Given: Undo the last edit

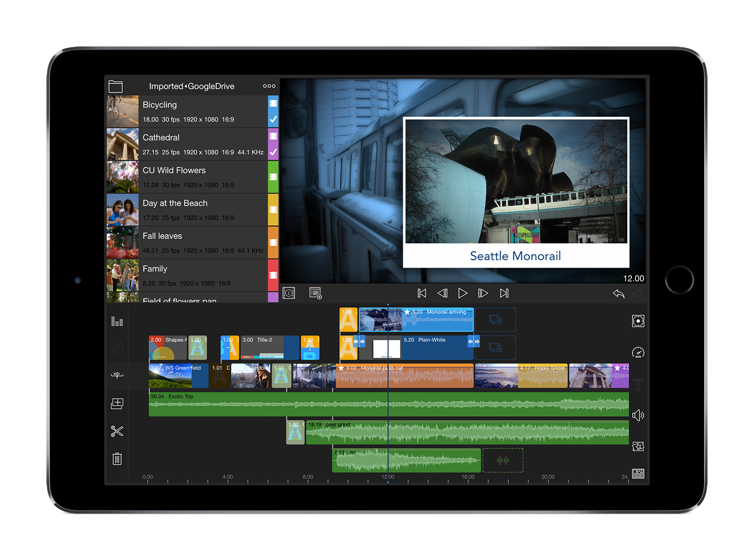Looking at the screenshot, I should click(619, 294).
